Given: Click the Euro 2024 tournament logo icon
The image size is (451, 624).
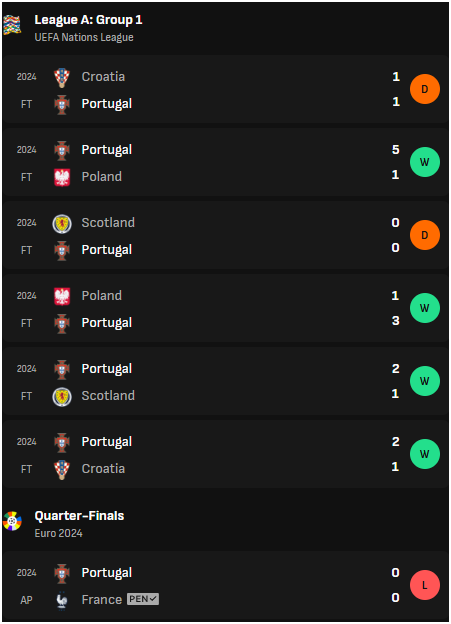Looking at the screenshot, I should click(x=12, y=521).
